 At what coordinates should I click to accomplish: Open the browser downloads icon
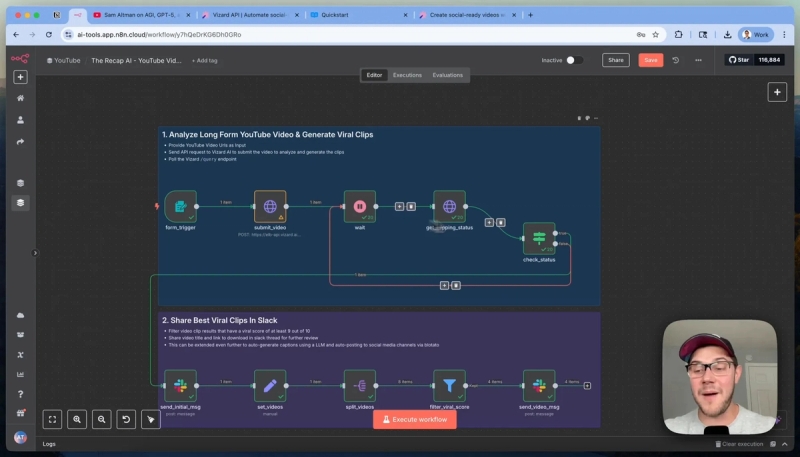727,35
